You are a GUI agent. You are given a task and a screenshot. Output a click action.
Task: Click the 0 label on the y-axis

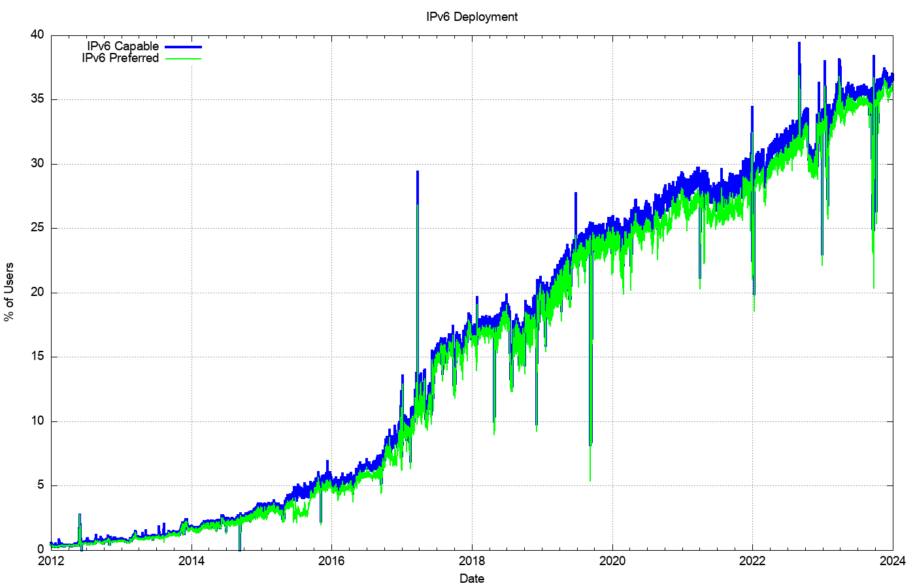coord(40,549)
